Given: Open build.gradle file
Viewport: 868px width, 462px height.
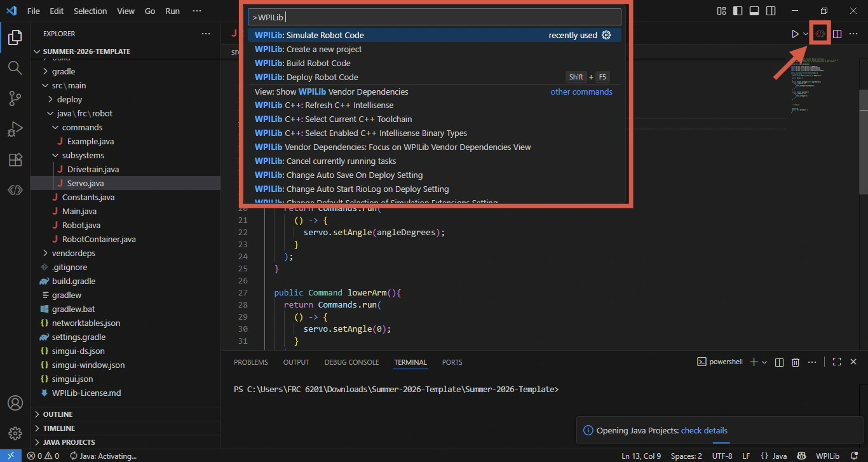Looking at the screenshot, I should point(126,281).
